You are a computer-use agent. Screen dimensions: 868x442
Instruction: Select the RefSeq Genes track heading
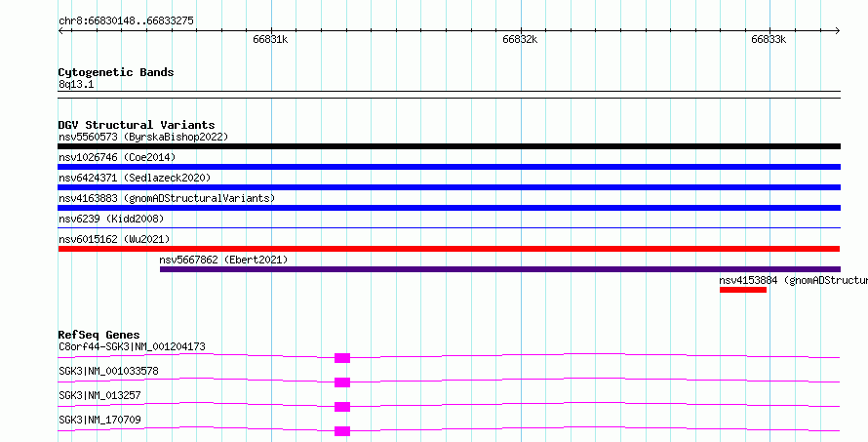click(x=99, y=335)
